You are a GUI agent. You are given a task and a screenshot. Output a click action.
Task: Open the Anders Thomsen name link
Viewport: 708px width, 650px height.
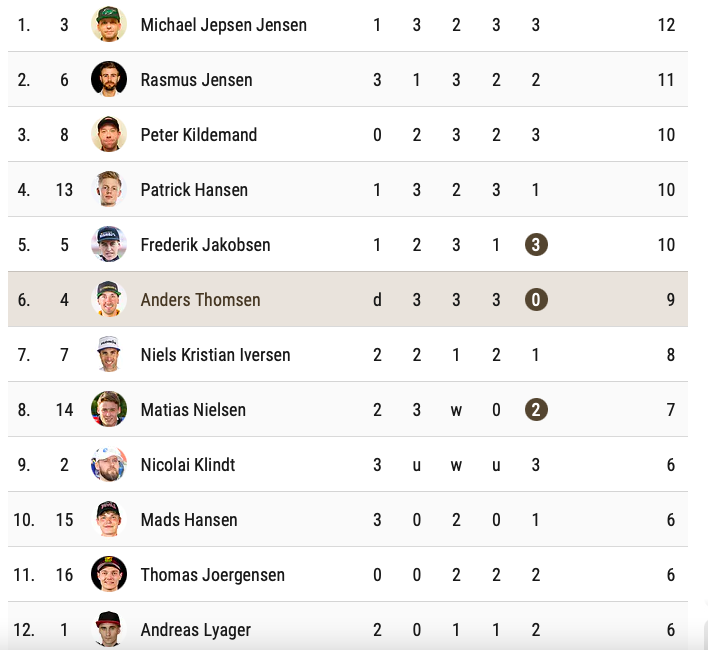click(200, 300)
